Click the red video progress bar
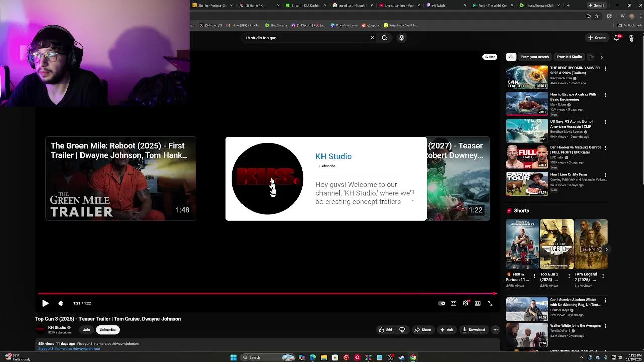644x362 pixels. [267, 293]
